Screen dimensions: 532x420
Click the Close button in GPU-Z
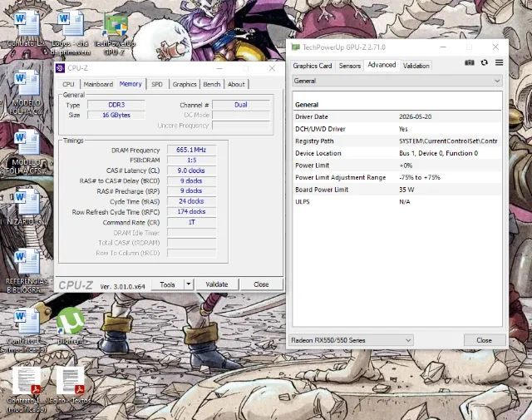pyautogui.click(x=484, y=340)
